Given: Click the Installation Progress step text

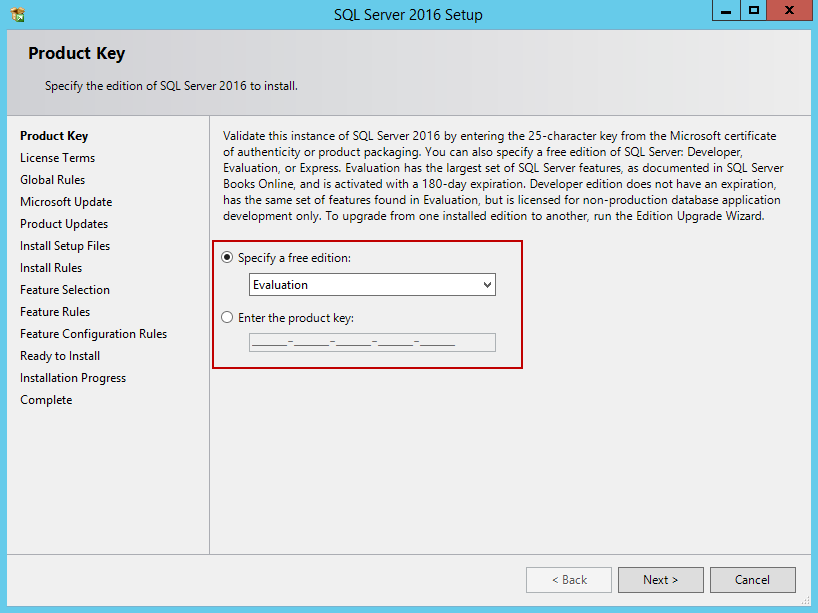Looking at the screenshot, I should click(73, 378).
